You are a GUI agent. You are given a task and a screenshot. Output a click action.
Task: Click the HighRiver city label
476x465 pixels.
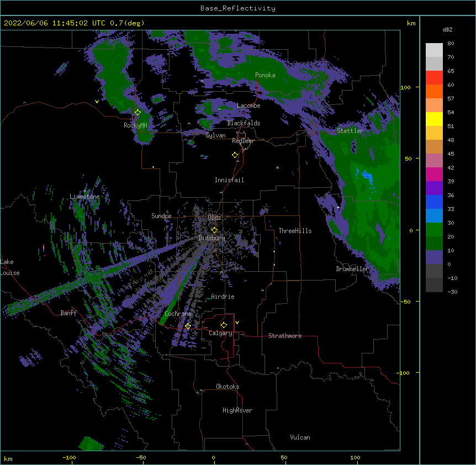pyautogui.click(x=237, y=410)
